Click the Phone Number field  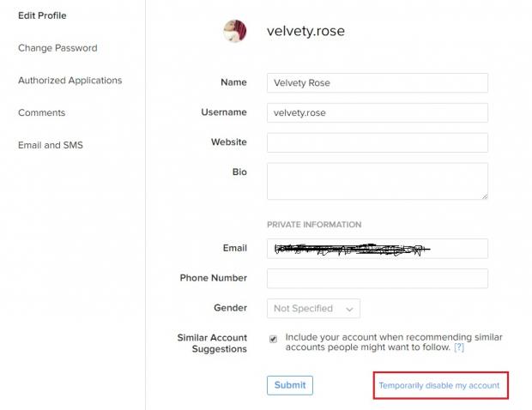(x=378, y=279)
